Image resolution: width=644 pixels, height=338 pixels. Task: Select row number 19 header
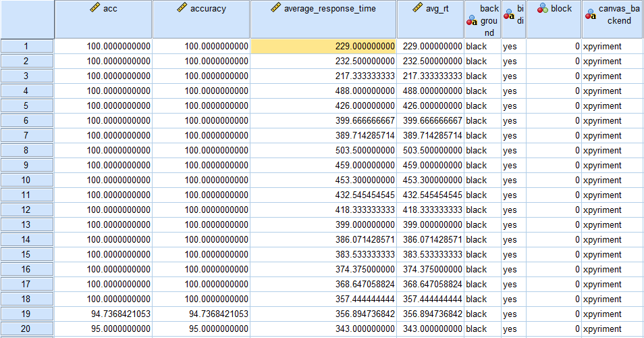pyautogui.click(x=27, y=314)
